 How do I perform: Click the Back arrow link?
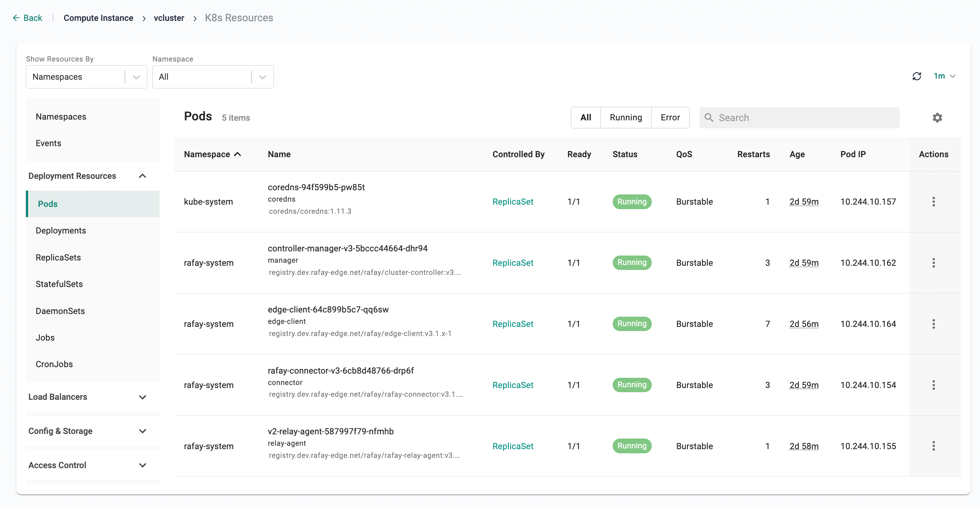27,18
